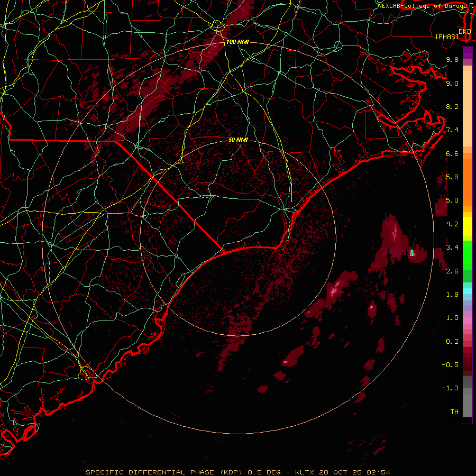476x476 pixels.
Task: Click the 50 NMI range ring label
Action: coord(238,140)
